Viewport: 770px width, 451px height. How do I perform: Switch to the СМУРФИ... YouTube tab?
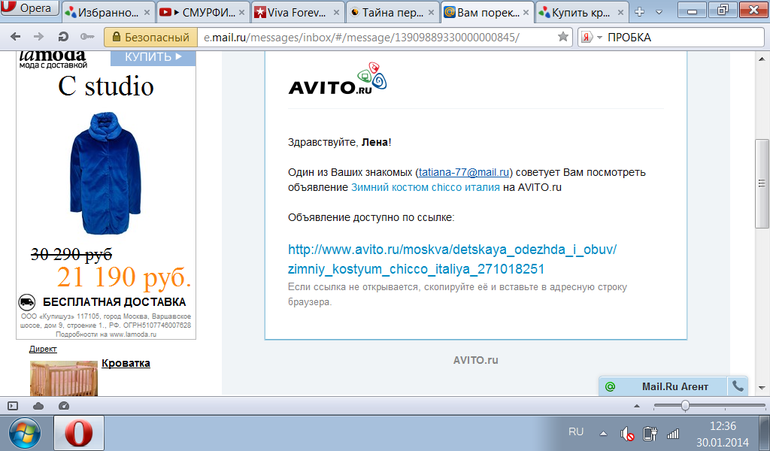tap(203, 12)
